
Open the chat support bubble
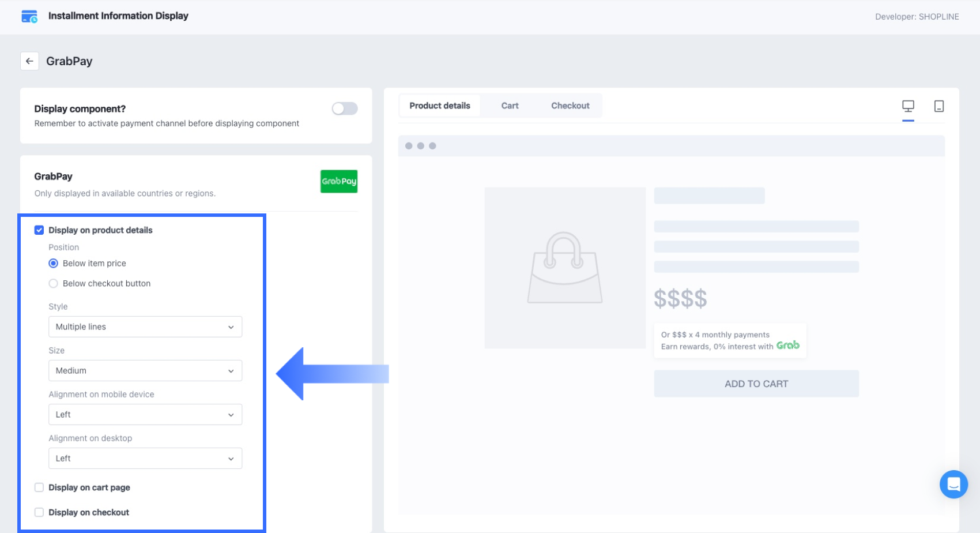click(x=953, y=485)
